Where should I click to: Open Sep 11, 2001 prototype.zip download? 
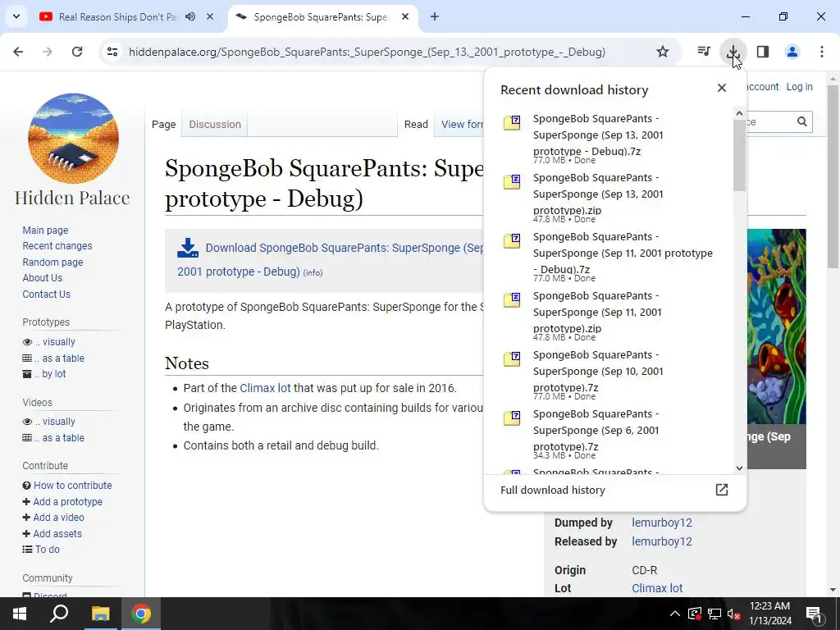point(615,316)
